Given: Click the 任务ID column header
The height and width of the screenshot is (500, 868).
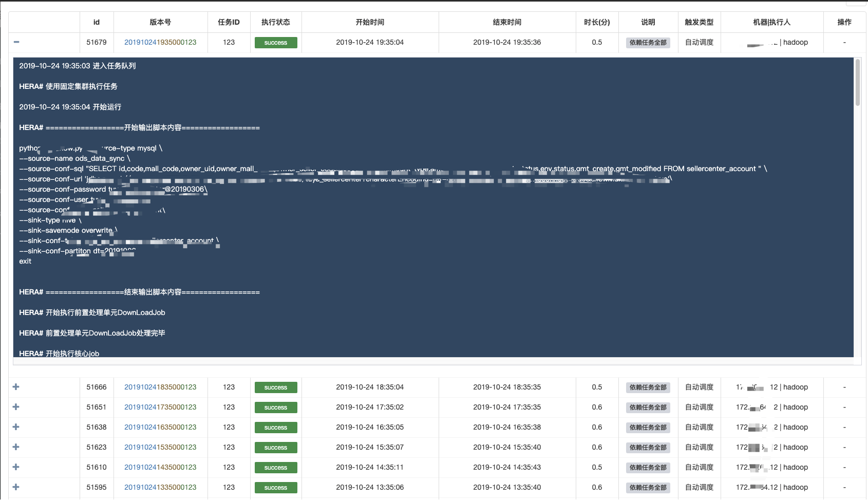Looking at the screenshot, I should [x=229, y=22].
